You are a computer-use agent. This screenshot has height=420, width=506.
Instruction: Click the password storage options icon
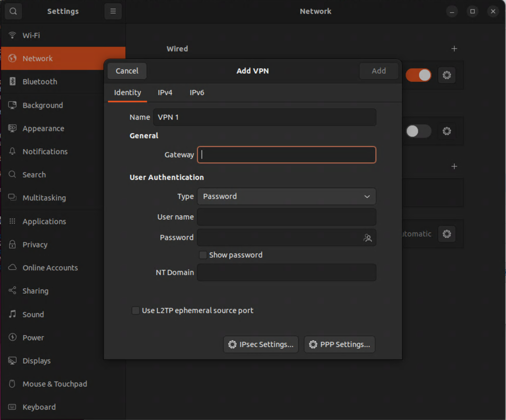click(x=367, y=238)
